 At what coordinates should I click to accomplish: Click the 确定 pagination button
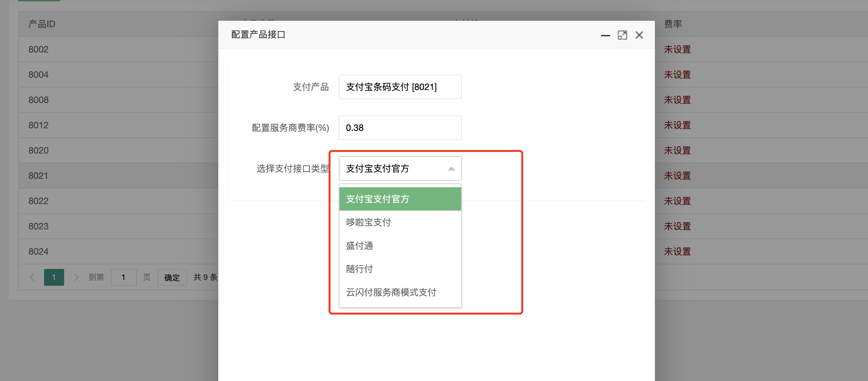click(172, 277)
